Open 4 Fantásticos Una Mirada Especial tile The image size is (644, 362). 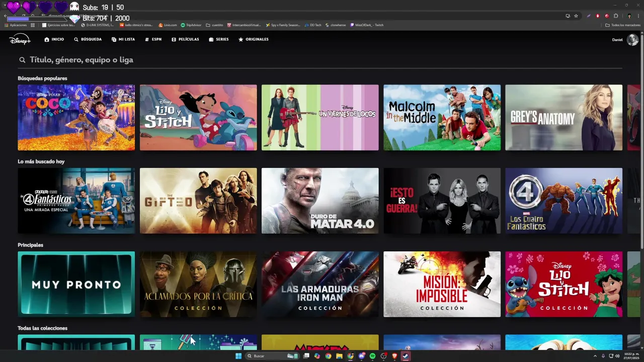[x=76, y=201]
